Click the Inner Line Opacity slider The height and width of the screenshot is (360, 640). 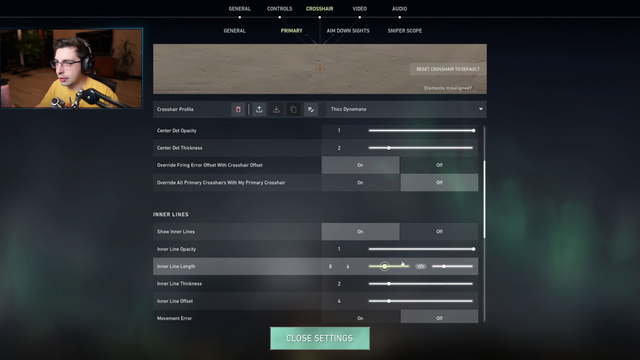pos(421,249)
